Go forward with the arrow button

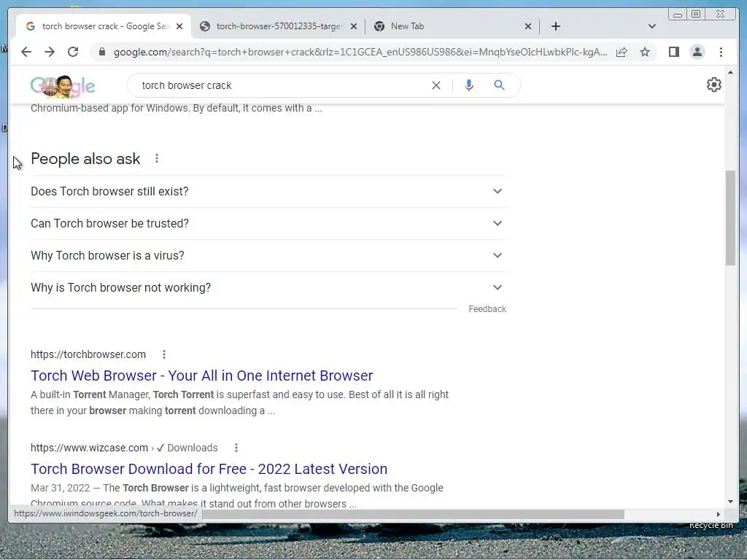pyautogui.click(x=50, y=52)
